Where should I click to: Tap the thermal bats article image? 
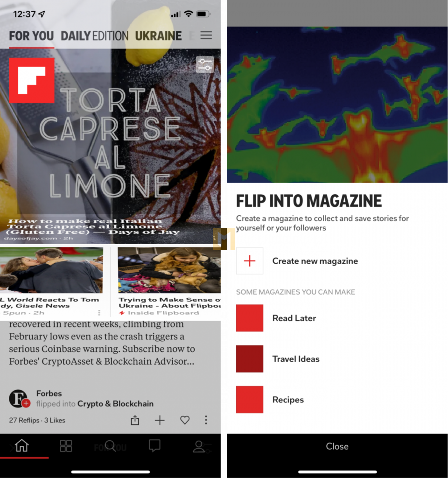click(337, 105)
